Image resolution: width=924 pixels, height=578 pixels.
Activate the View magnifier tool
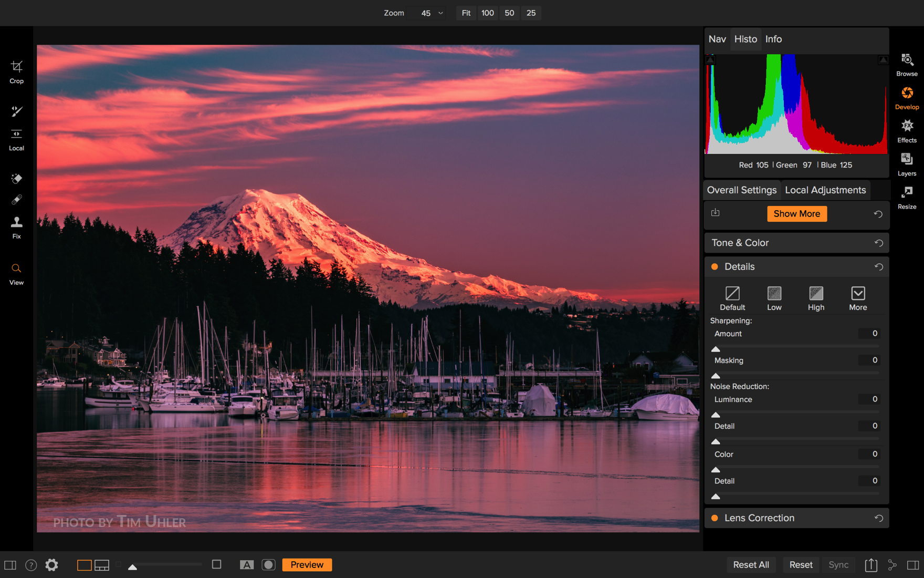[16, 274]
